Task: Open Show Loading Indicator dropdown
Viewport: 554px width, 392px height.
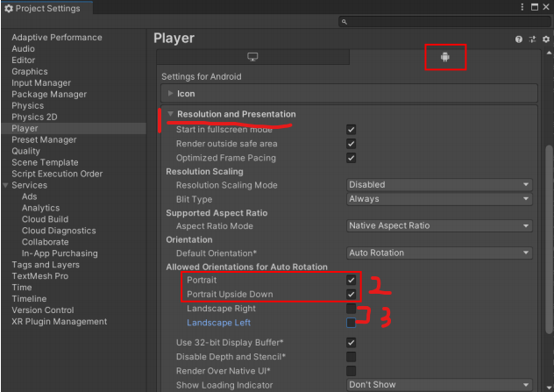Action: coord(439,385)
